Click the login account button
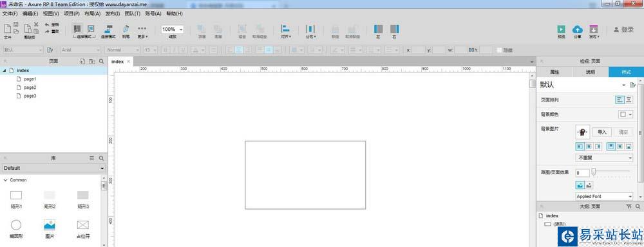This screenshot has width=644, height=247. tap(623, 30)
